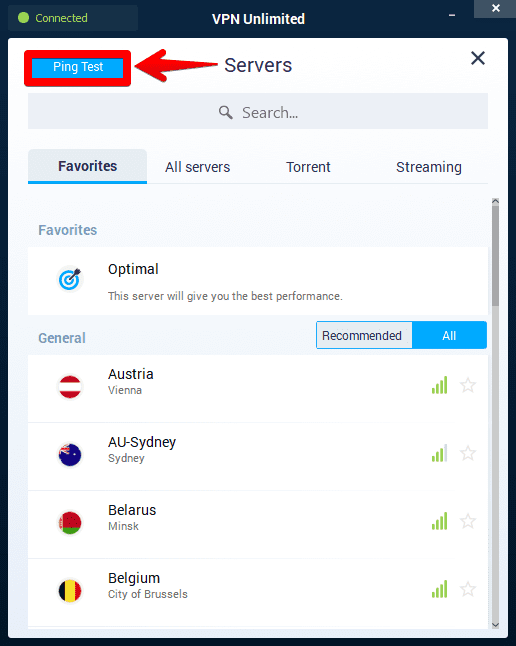This screenshot has width=516, height=646.
Task: Click the green Connected status dot
Action: click(23, 18)
